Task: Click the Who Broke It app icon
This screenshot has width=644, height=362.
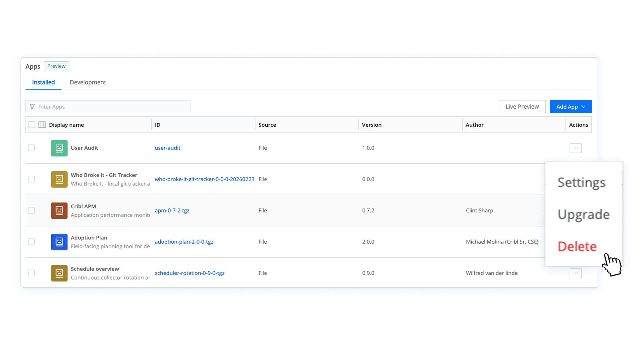Action: tap(59, 179)
